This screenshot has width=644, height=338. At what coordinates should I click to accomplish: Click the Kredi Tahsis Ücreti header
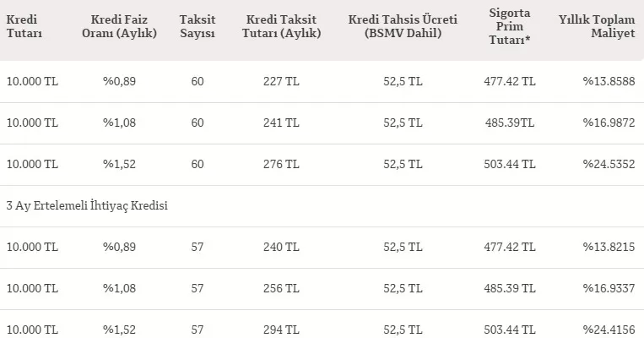pyautogui.click(x=402, y=28)
